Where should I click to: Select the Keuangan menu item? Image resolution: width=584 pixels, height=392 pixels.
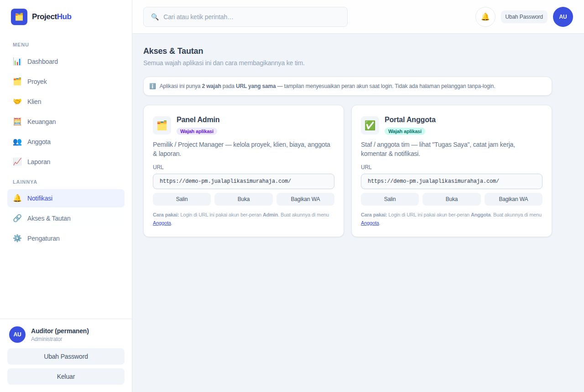pyautogui.click(x=66, y=122)
